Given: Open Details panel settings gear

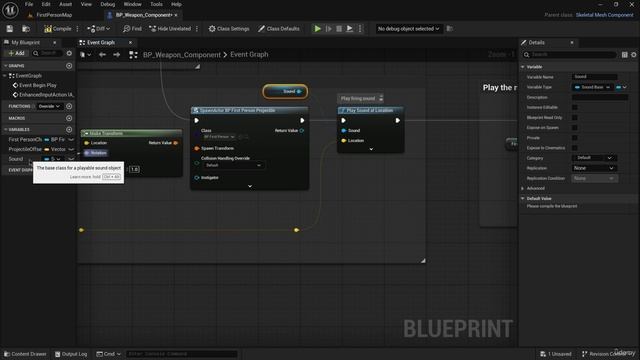Looking at the screenshot, I should (x=633, y=54).
